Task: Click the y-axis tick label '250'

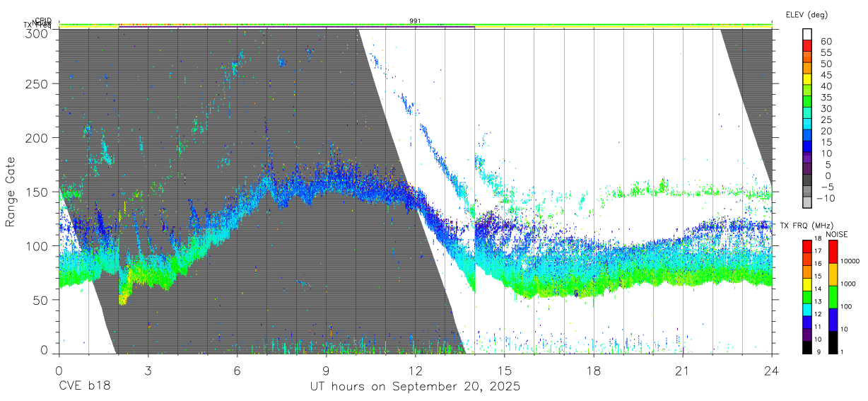Action: (36, 83)
